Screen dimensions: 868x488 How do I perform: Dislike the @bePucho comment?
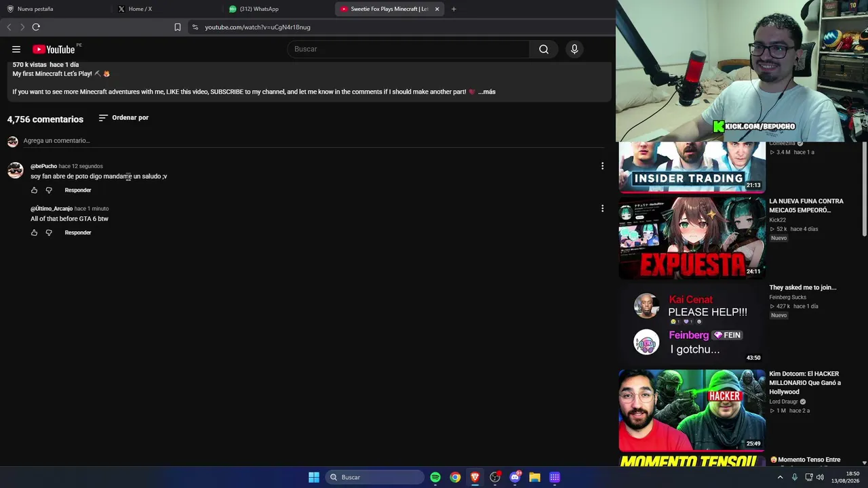(x=49, y=190)
